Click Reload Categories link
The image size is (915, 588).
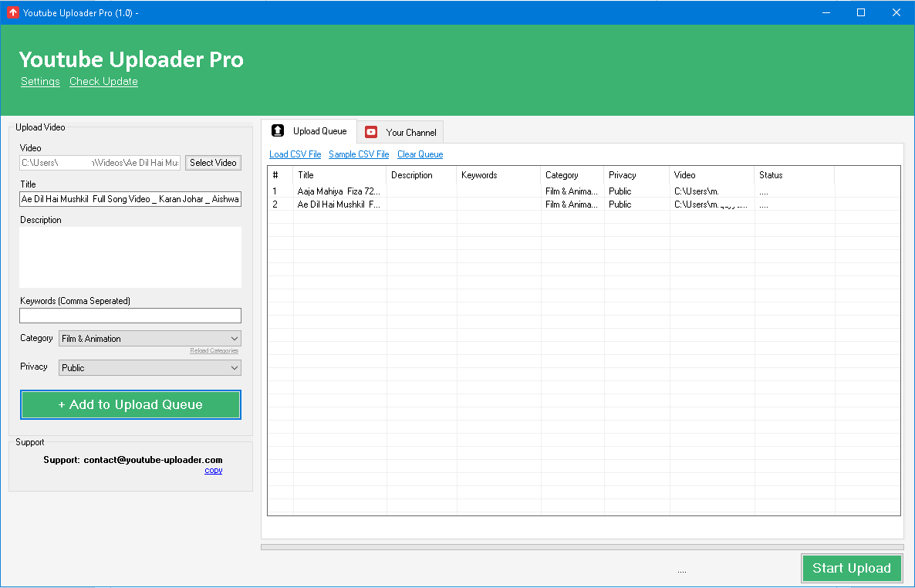pyautogui.click(x=214, y=351)
